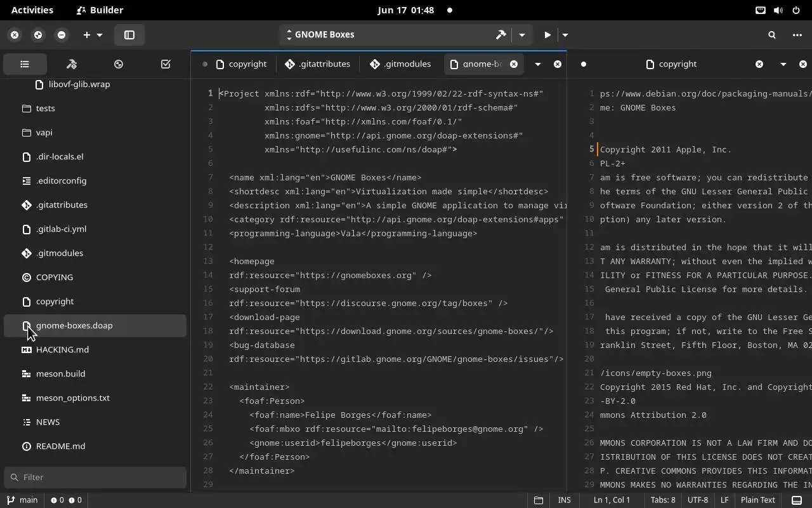Click the keyboard icon in the top bar
This screenshot has width=812, height=508.
click(761, 10)
